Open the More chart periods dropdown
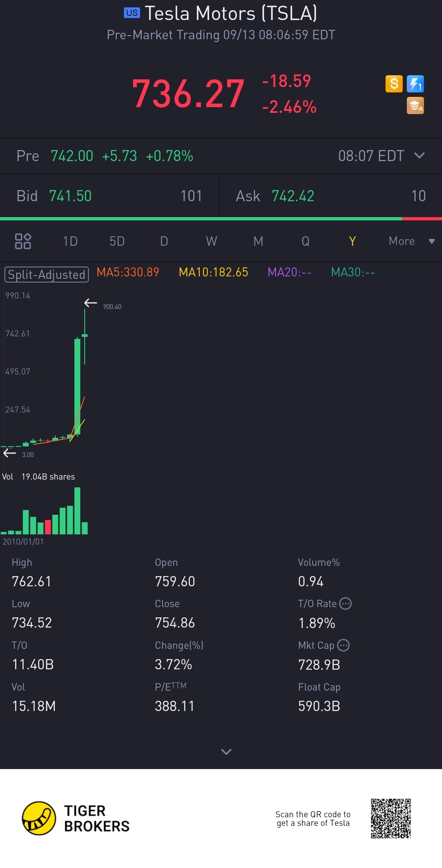 [411, 241]
